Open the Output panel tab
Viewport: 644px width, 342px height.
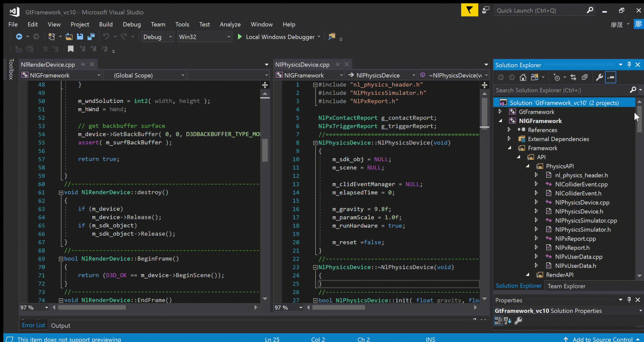60,326
